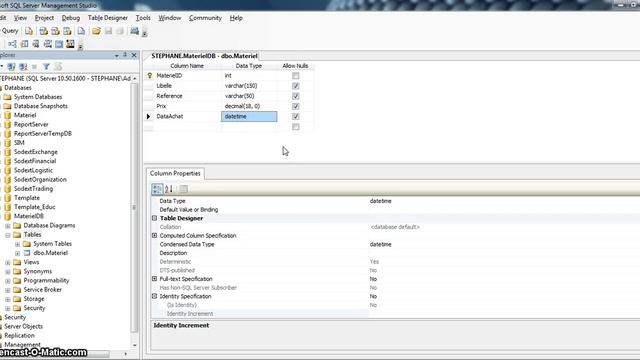Expand the Synonyms node

tap(8, 271)
